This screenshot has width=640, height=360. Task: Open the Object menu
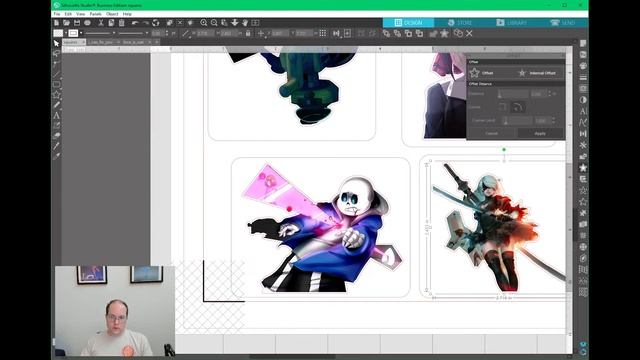click(x=112, y=14)
